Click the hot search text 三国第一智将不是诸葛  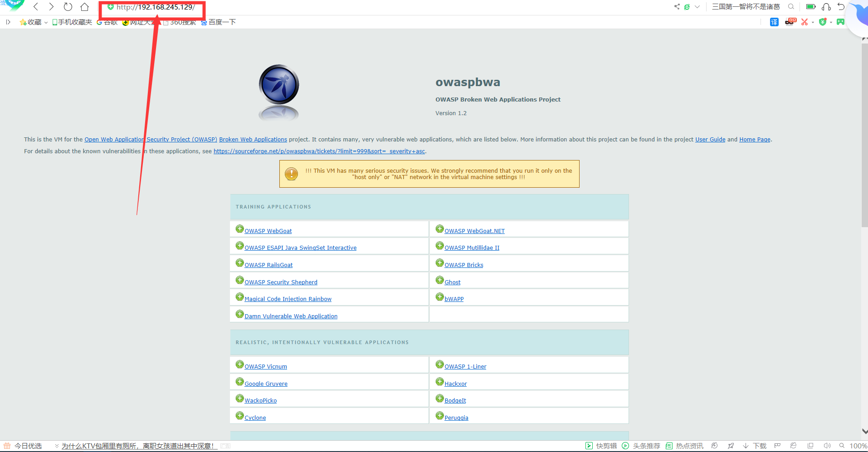(x=746, y=7)
